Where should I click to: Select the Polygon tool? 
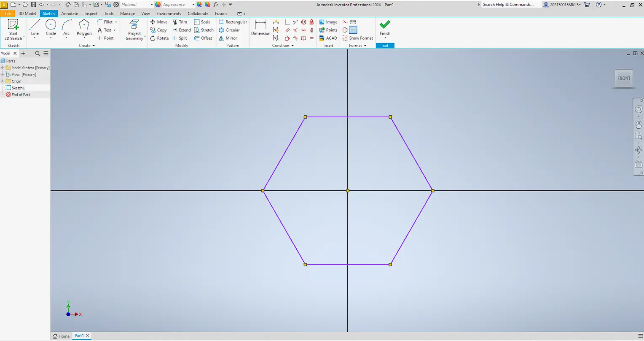click(84, 27)
